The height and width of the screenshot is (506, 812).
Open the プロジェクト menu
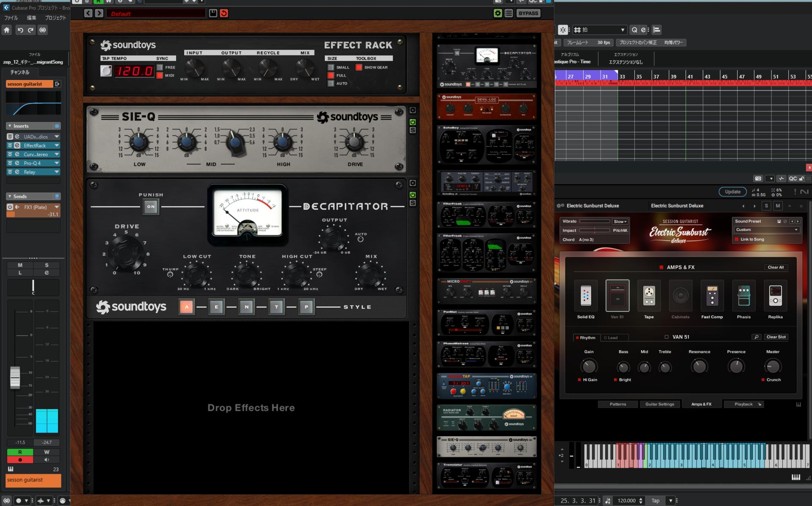56,18
